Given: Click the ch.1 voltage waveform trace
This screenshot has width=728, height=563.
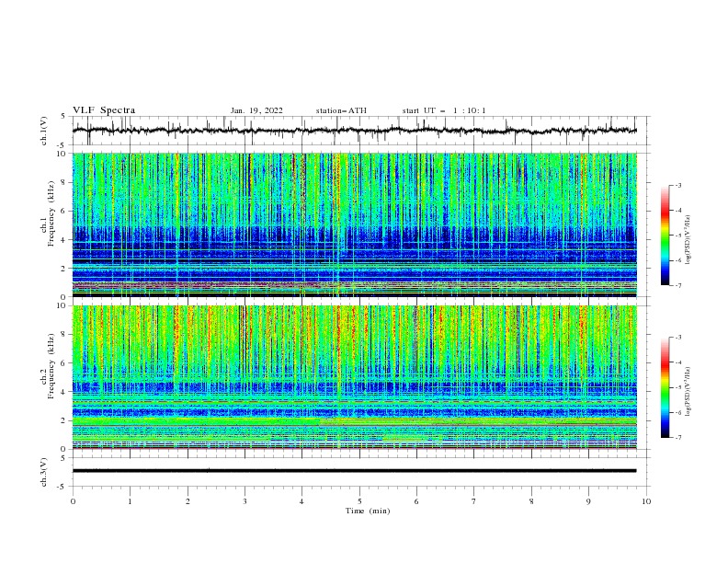Looking at the screenshot, I should pos(354,131).
